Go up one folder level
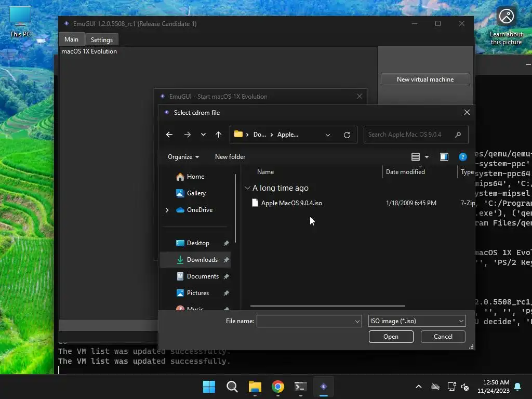The height and width of the screenshot is (399, 532). pyautogui.click(x=219, y=135)
